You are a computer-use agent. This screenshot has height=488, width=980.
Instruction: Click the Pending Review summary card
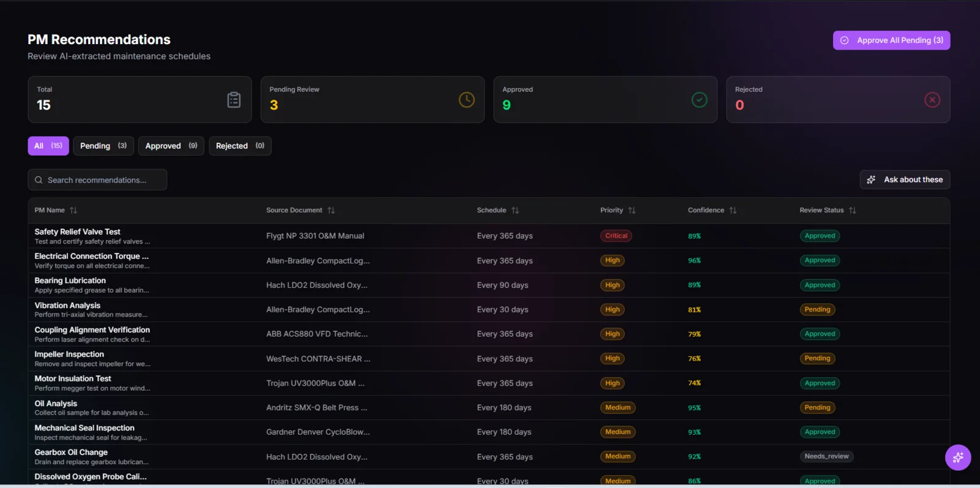(x=372, y=100)
